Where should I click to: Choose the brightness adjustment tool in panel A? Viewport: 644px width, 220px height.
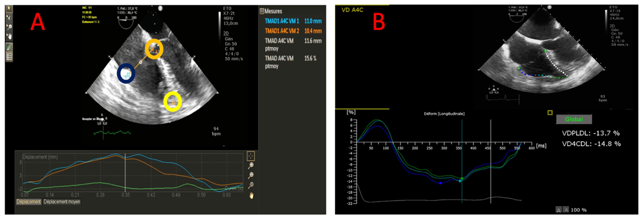click(x=9, y=18)
